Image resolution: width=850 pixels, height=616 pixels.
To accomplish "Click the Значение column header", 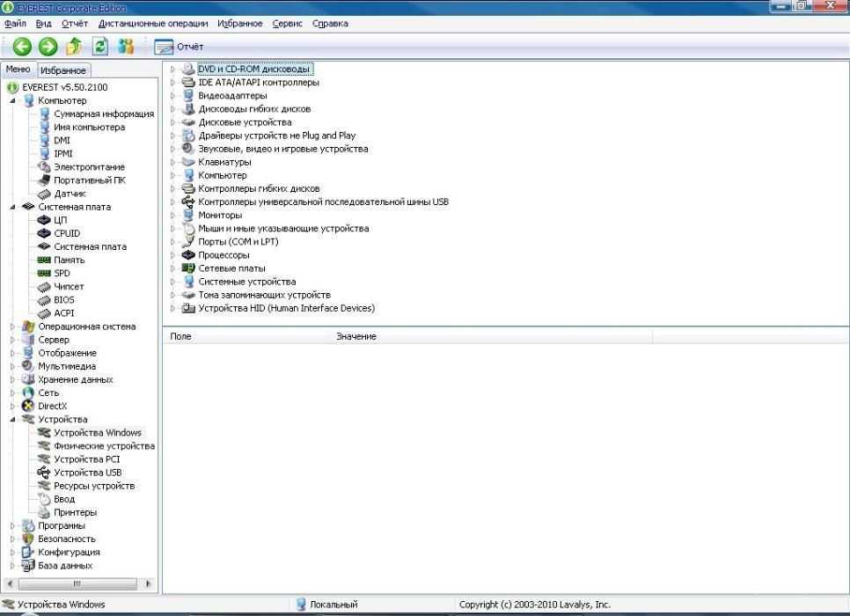I will pyautogui.click(x=491, y=336).
